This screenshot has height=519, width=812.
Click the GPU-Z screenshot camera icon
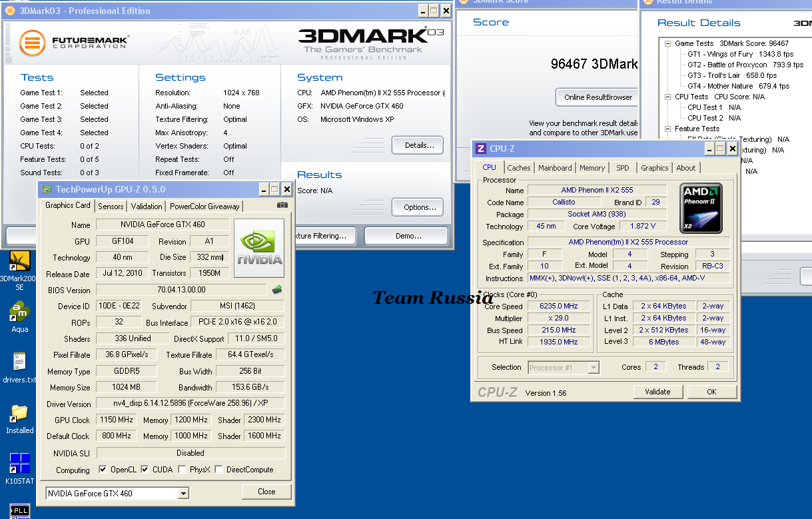point(282,205)
